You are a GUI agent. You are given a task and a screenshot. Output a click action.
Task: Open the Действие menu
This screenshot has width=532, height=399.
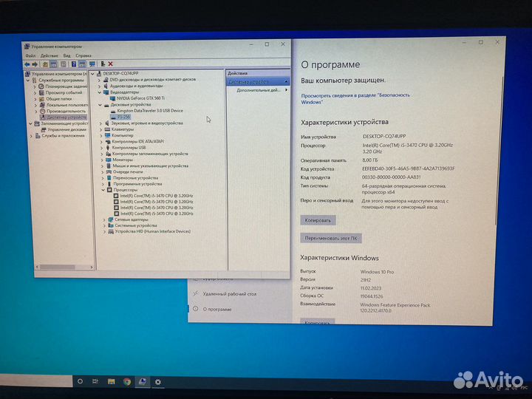tap(50, 55)
